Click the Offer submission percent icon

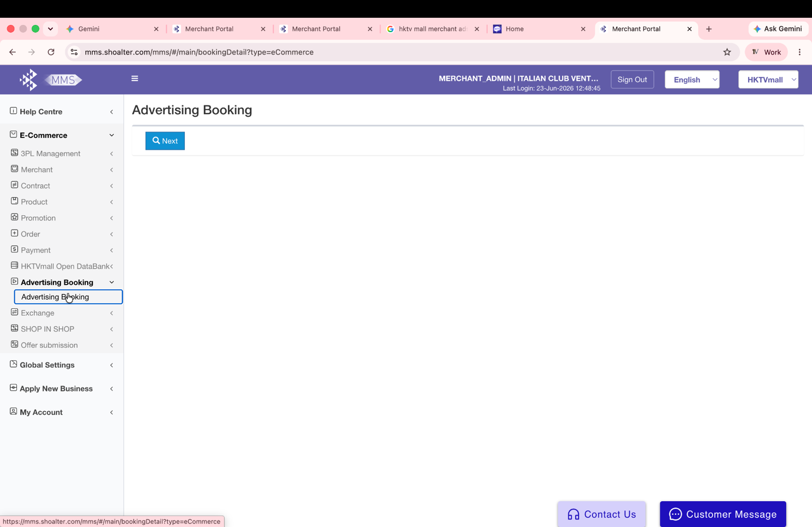[14, 344]
